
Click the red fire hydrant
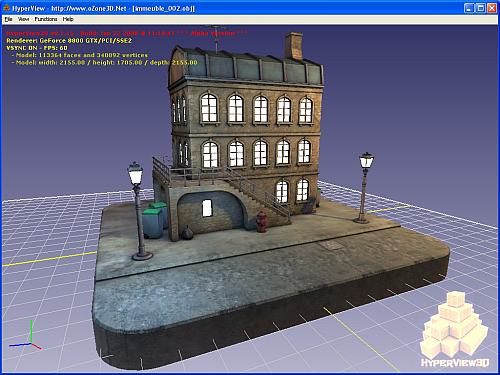(261, 222)
